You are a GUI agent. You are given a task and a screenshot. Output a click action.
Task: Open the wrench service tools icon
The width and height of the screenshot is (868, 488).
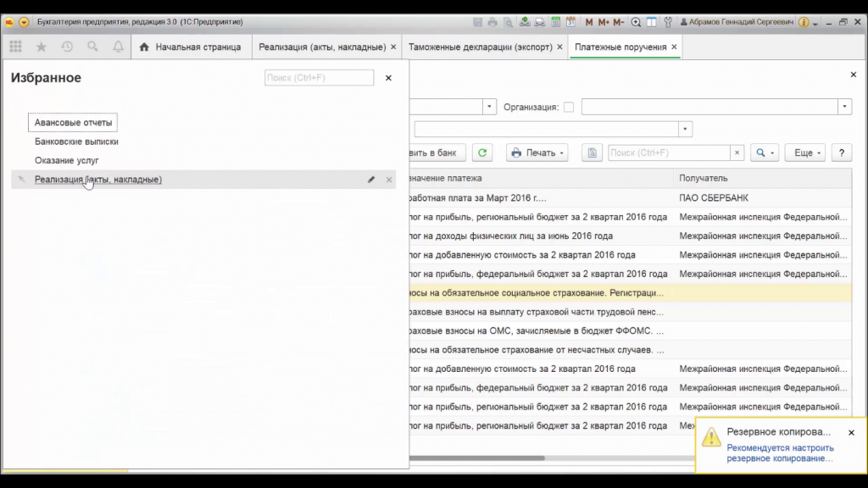pyautogui.click(x=668, y=22)
